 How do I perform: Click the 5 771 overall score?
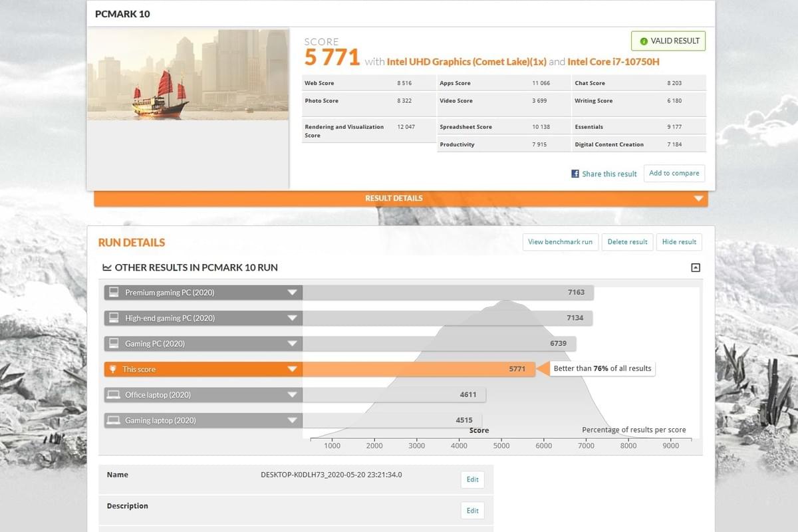click(x=332, y=57)
